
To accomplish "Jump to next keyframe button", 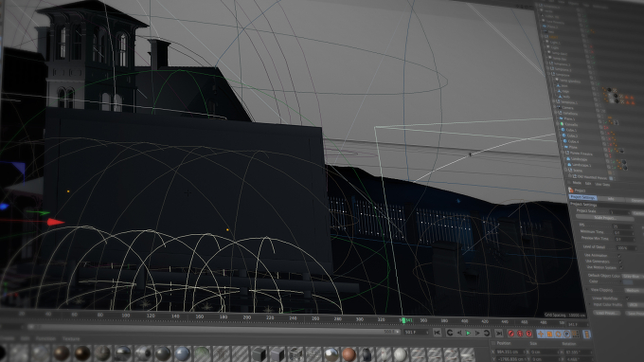I will click(487, 334).
